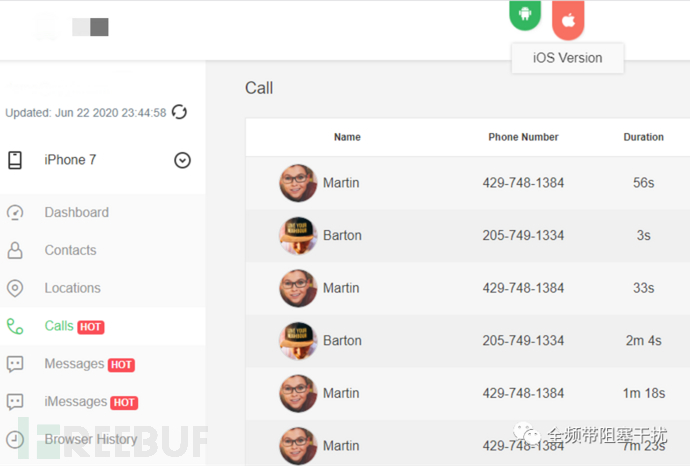Expand the iPhone 7 device dropdown chevron

(182, 160)
